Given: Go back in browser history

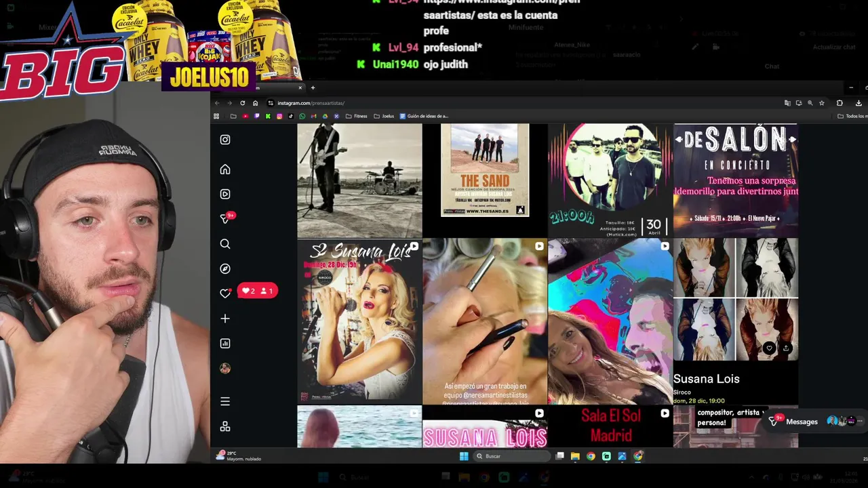Looking at the screenshot, I should [217, 103].
